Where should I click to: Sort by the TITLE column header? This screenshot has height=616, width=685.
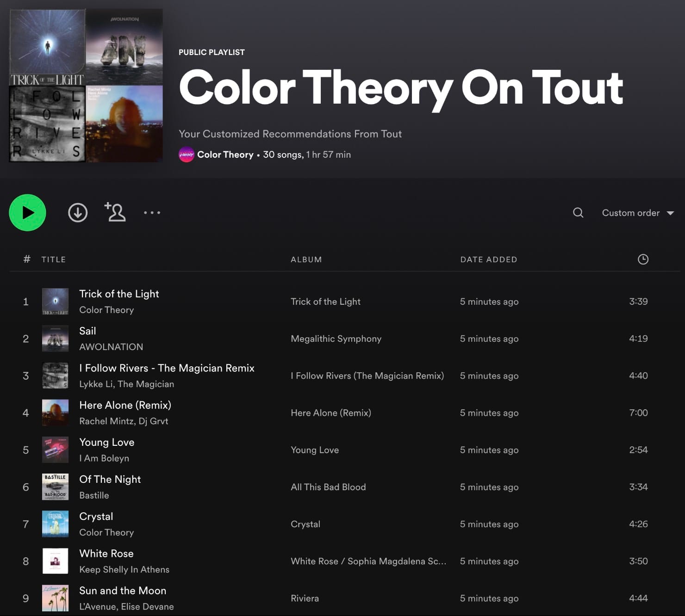pyautogui.click(x=54, y=259)
